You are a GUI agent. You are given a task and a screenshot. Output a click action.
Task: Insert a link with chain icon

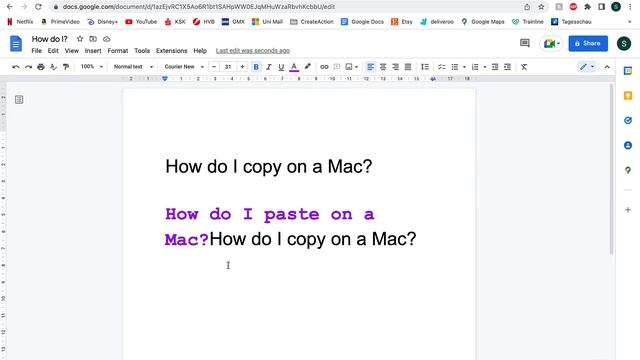(x=324, y=67)
